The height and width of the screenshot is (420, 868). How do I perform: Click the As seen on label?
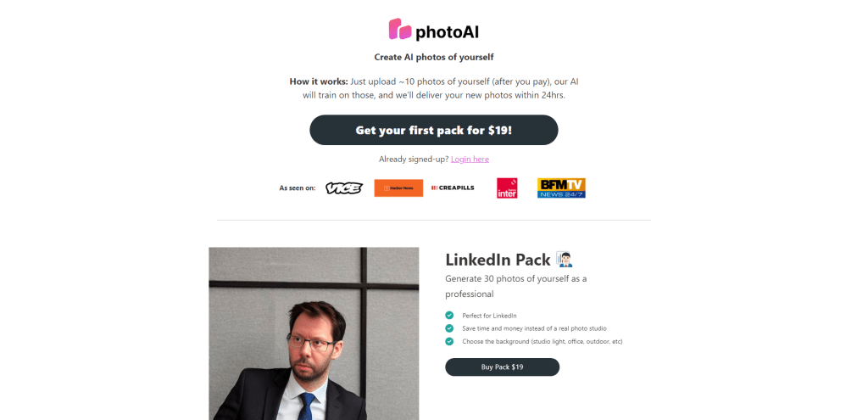point(298,188)
